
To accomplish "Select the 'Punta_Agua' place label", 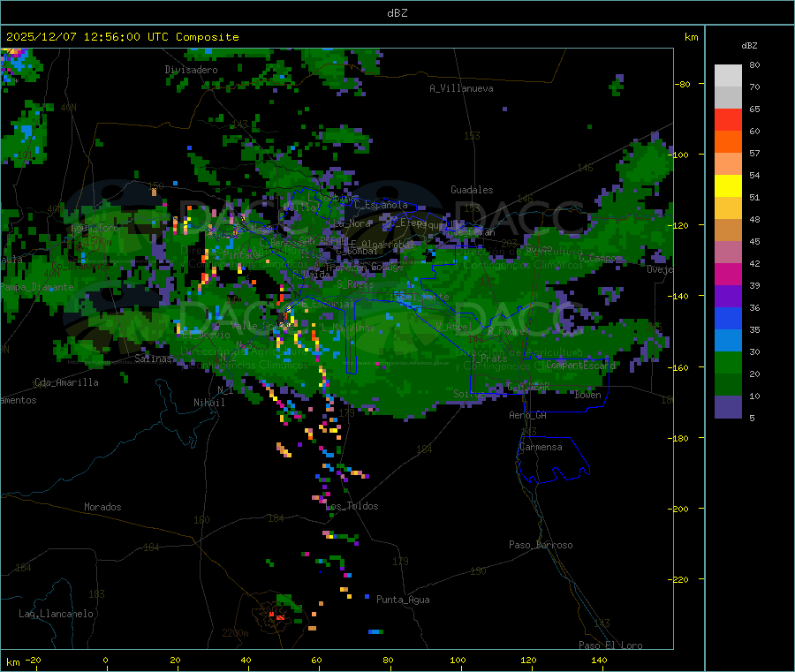I will pyautogui.click(x=403, y=600).
